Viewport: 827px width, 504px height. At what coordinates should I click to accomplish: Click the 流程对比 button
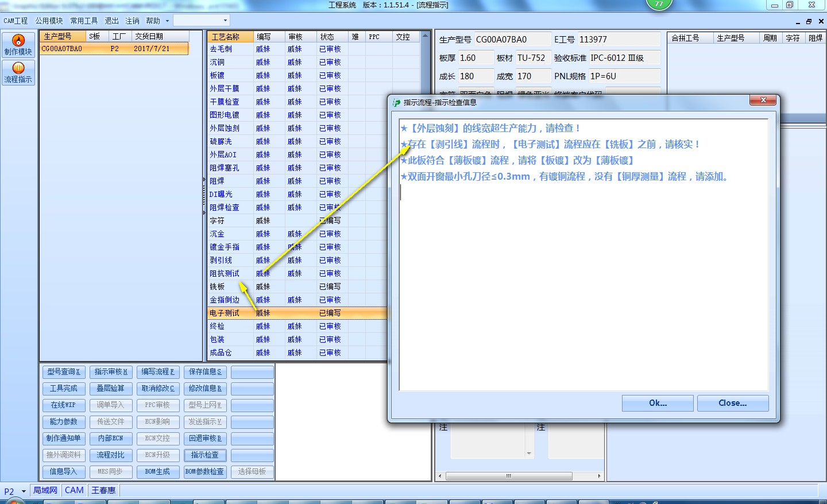click(x=111, y=455)
